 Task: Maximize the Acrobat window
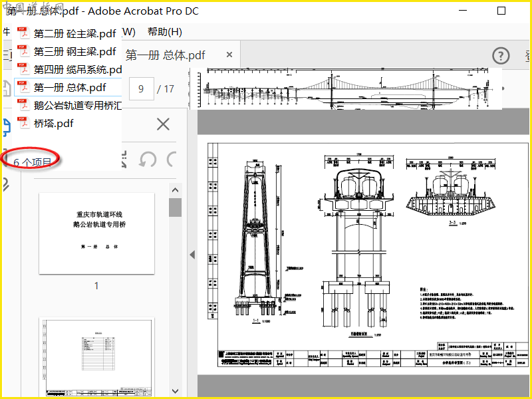click(x=501, y=11)
